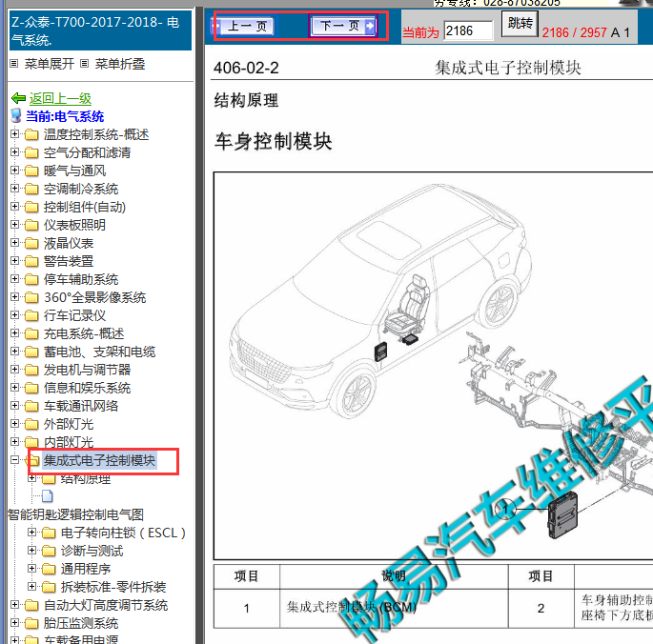Screen dimensions: 653x644
Task: Click the 跳转 jump button
Action: [x=520, y=24]
